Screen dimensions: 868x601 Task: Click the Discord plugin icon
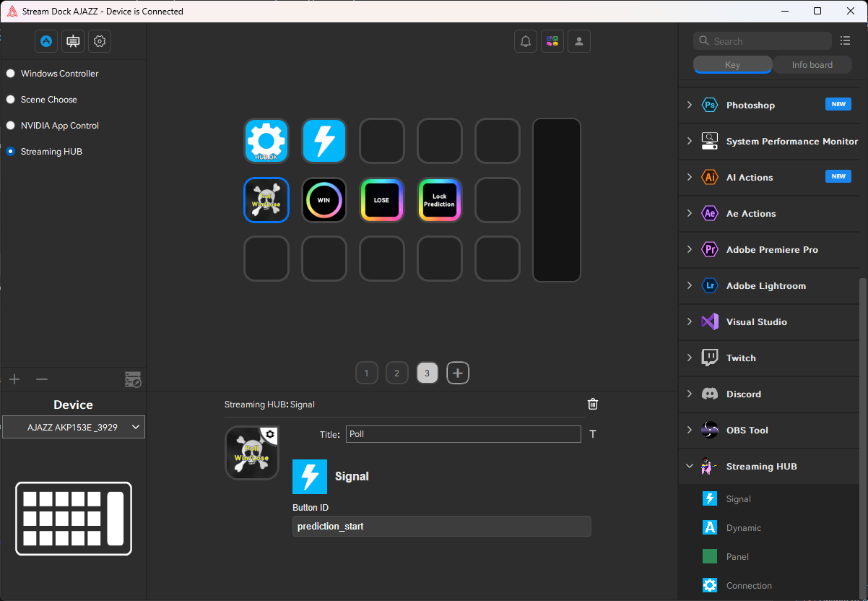click(x=710, y=394)
